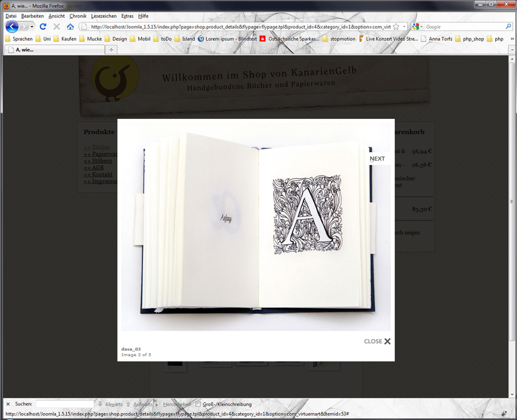Open a new tab with plus button
The height and width of the screenshot is (420, 517).
click(x=111, y=50)
